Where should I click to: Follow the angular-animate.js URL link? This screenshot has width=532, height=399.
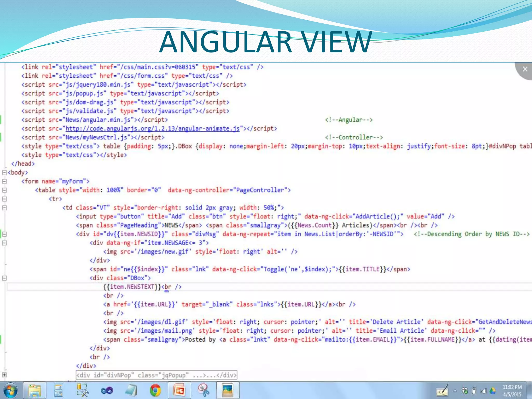(152, 129)
